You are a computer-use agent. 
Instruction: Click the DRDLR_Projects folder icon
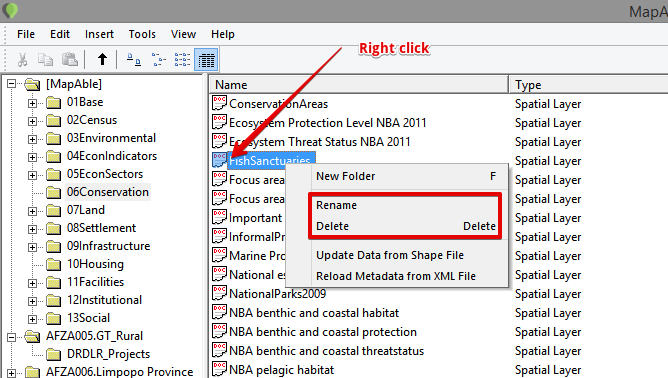coord(54,354)
